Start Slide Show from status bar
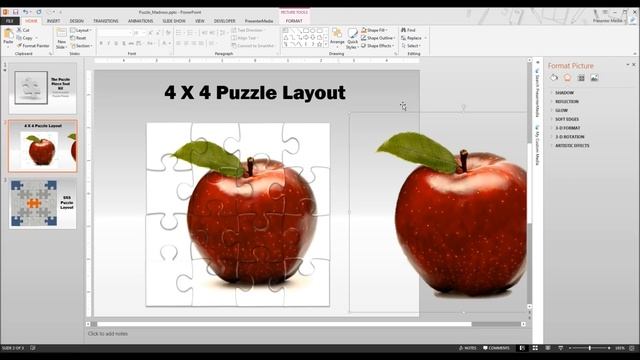The image size is (640, 360). coord(560,348)
